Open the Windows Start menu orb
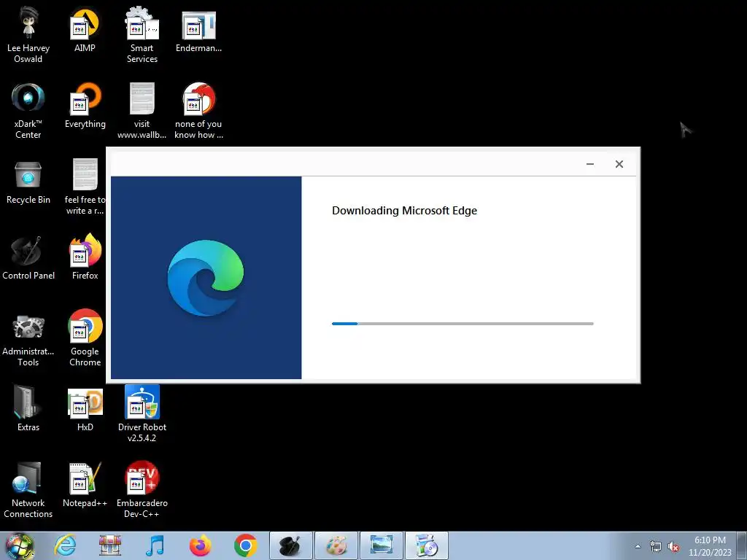Image resolution: width=747 pixels, height=560 pixels. point(20,546)
